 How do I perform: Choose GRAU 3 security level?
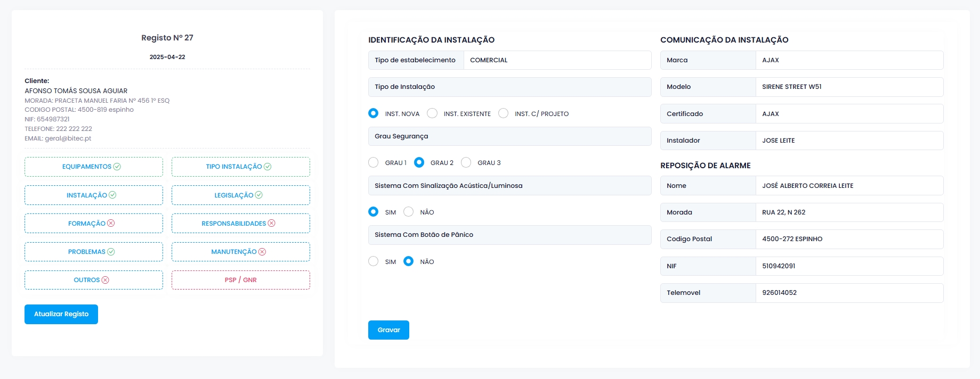coord(466,162)
